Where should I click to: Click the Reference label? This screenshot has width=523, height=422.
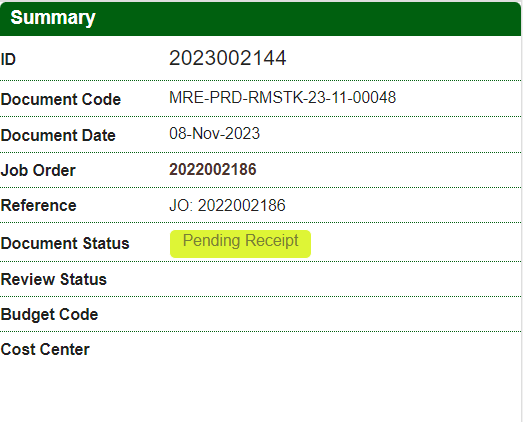click(38, 205)
